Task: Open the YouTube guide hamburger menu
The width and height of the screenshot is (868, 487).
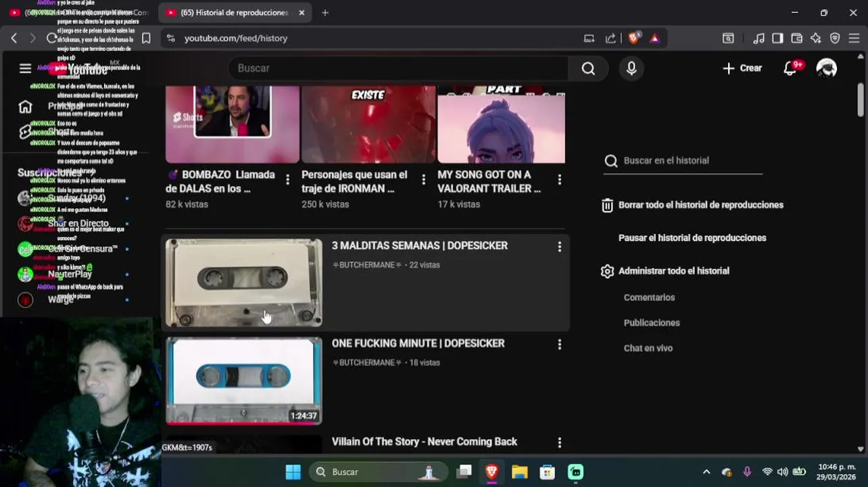Action: [x=25, y=68]
